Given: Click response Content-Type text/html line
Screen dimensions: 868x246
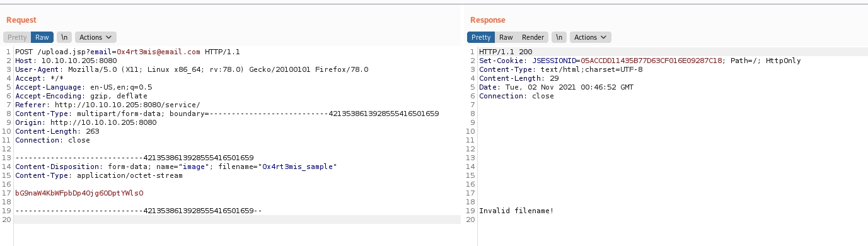Looking at the screenshot, I should 561,69.
